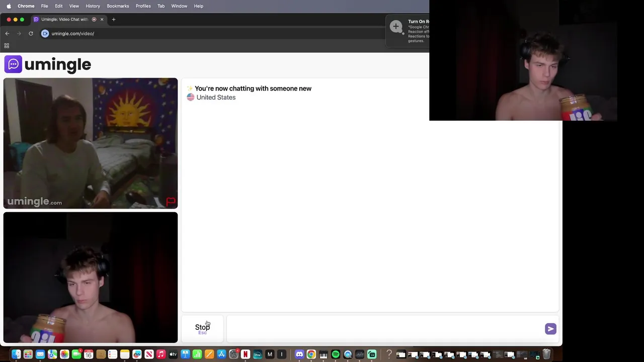Open the History menu

pyautogui.click(x=93, y=6)
